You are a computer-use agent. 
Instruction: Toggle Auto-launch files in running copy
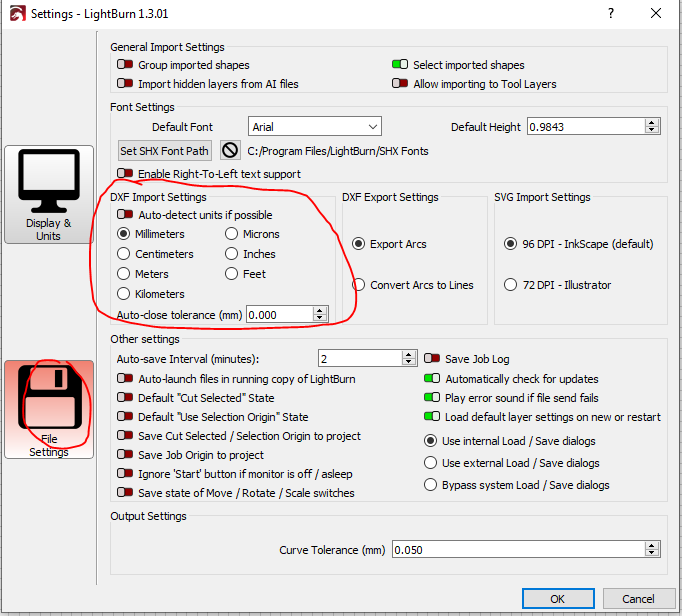(x=125, y=378)
